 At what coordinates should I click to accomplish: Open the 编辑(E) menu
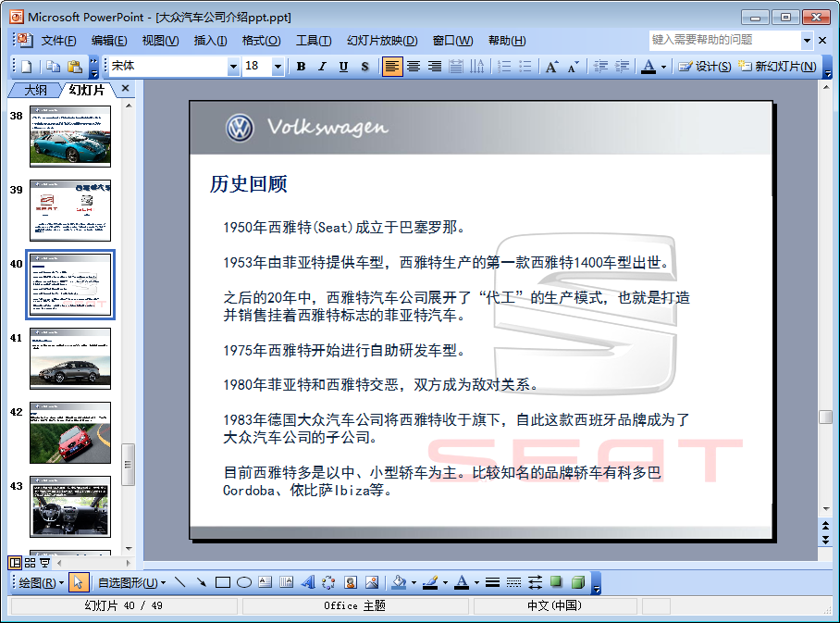click(x=109, y=41)
